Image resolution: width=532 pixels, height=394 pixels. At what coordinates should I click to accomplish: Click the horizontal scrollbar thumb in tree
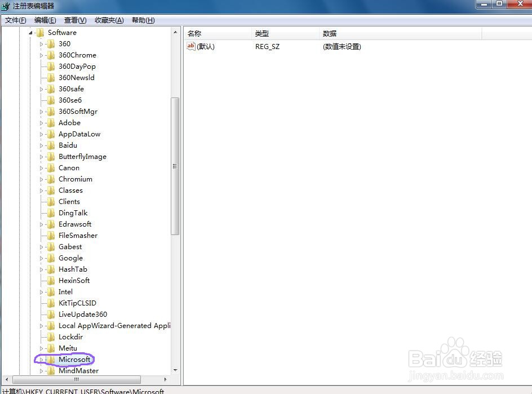click(77, 379)
